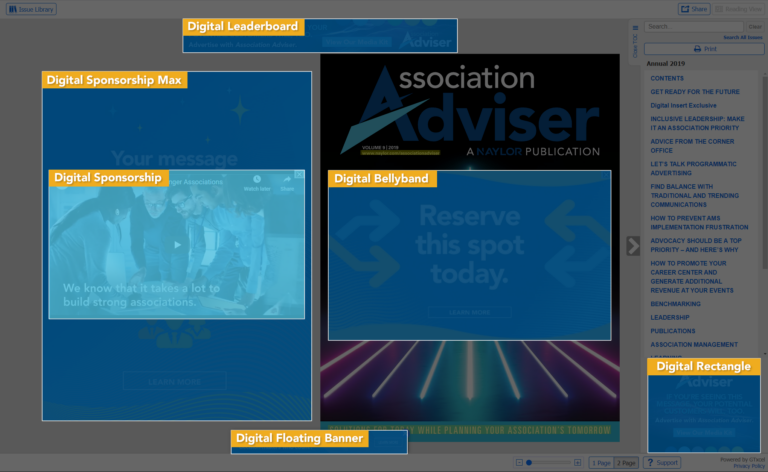This screenshot has height=472, width=768.
Task: Clear the search box
Action: (x=755, y=26)
